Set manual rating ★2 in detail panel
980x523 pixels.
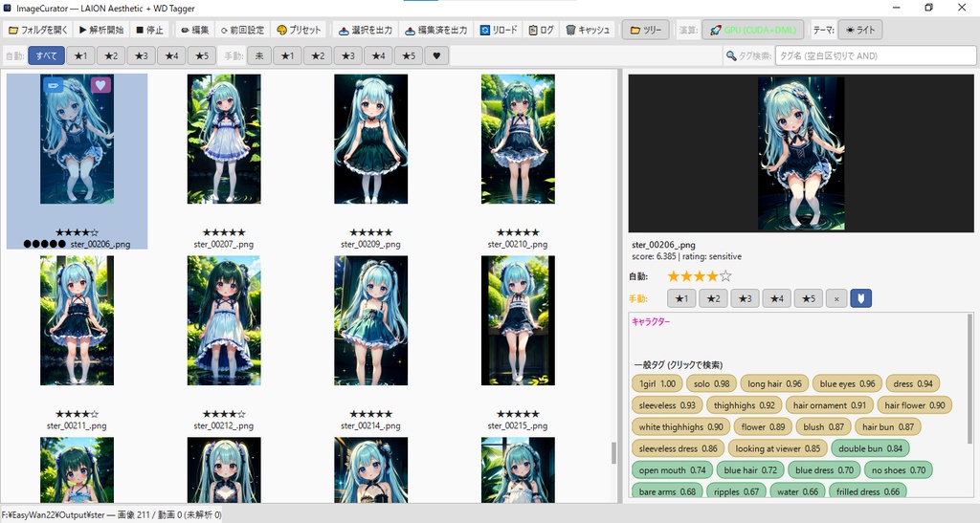click(713, 298)
